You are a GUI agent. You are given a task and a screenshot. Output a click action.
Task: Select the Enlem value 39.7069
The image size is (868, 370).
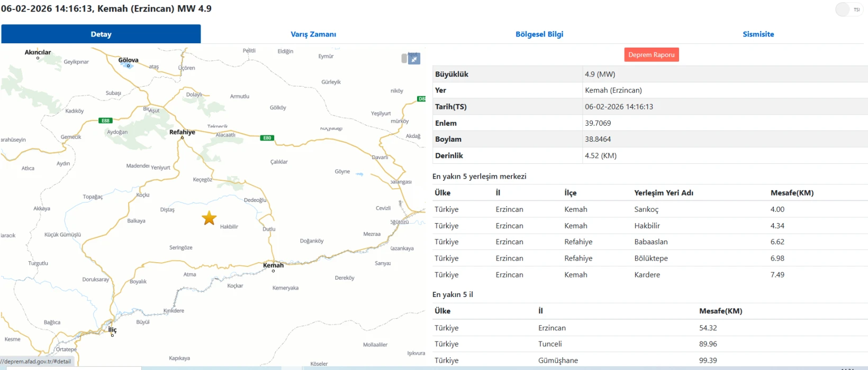tap(598, 123)
